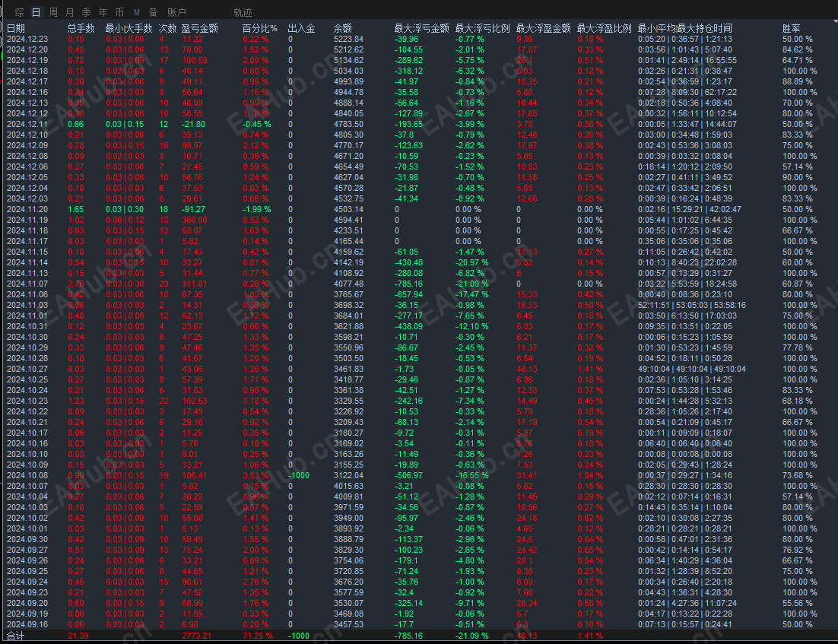Viewport: 838px width, 644px height.
Task: Click the total percentage 71.25 %
Action: coord(258,636)
